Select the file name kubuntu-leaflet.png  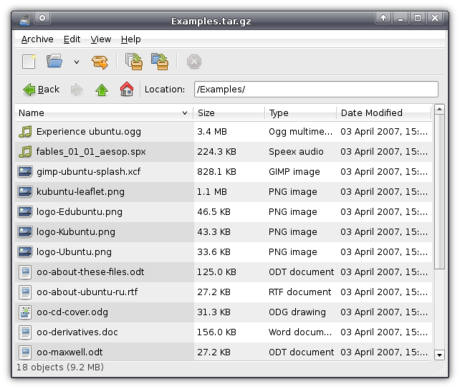(80, 192)
